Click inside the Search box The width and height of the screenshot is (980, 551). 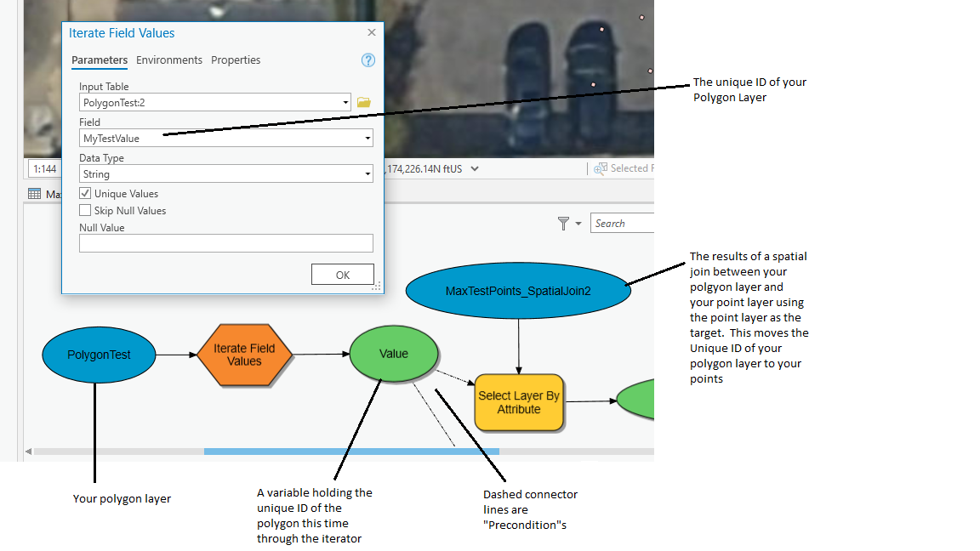621,223
